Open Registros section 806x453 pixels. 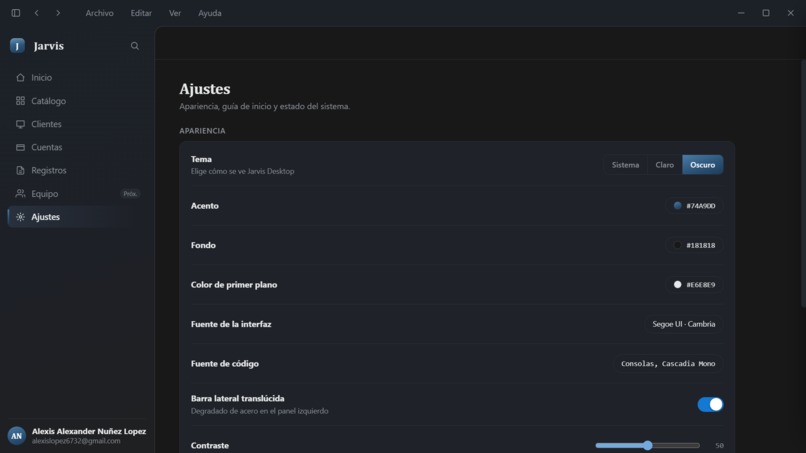pos(75,170)
